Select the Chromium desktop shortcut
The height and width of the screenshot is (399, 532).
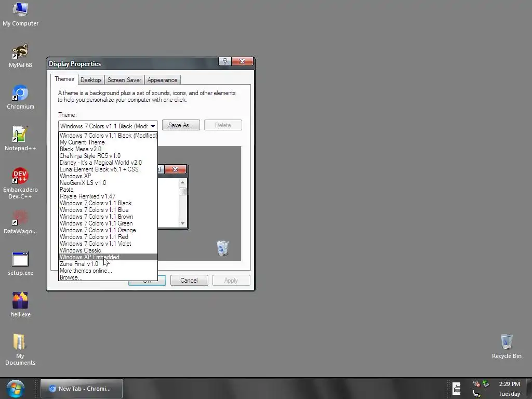coord(20,97)
